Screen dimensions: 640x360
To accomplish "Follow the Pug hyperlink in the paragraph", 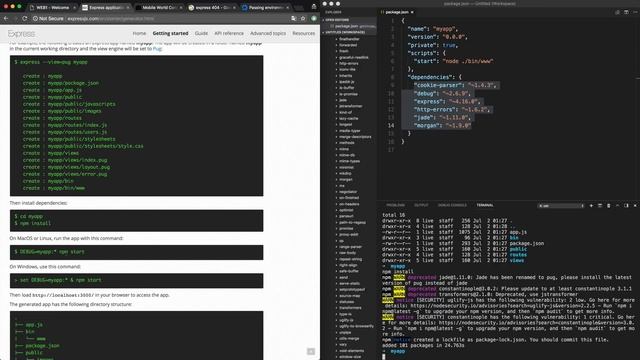I will click(157, 49).
